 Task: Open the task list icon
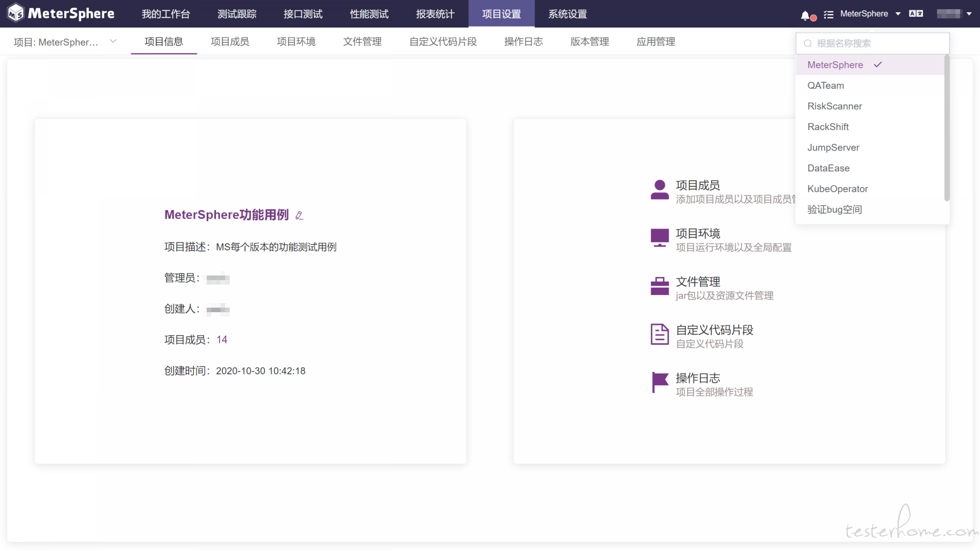point(828,15)
